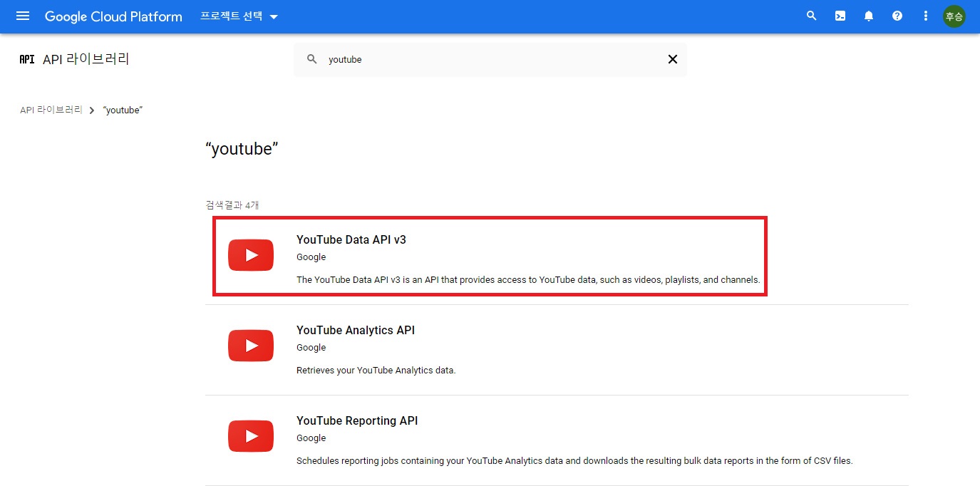Click the large "youtube" results heading
Image resolution: width=980 pixels, height=486 pixels.
pos(242,149)
